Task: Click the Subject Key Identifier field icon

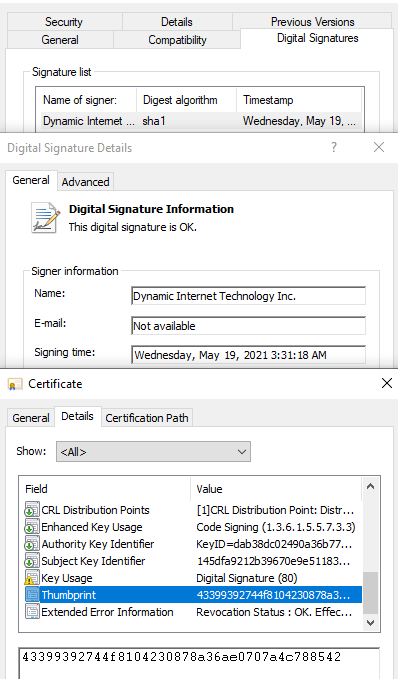Action: pyautogui.click(x=32, y=561)
